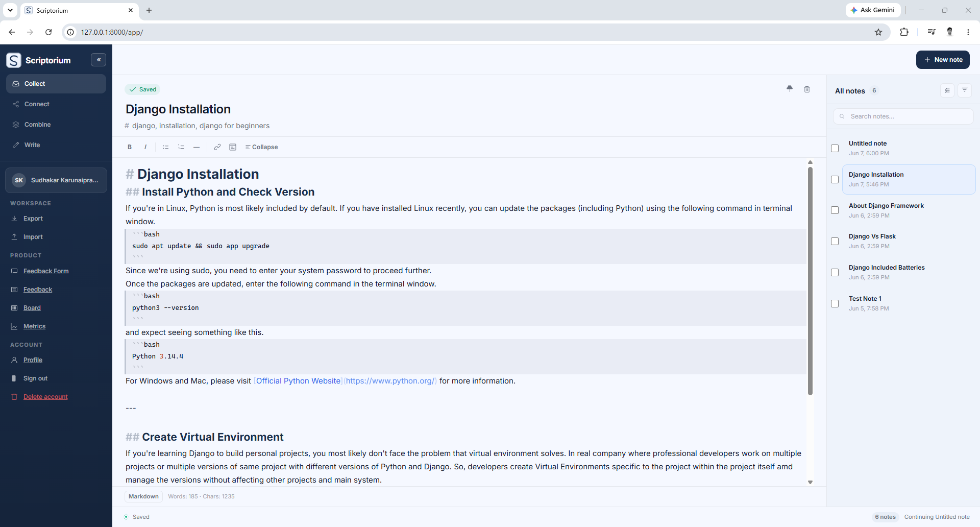The width and height of the screenshot is (980, 527).
Task: Click the editor scrollbar down arrow
Action: 810,482
